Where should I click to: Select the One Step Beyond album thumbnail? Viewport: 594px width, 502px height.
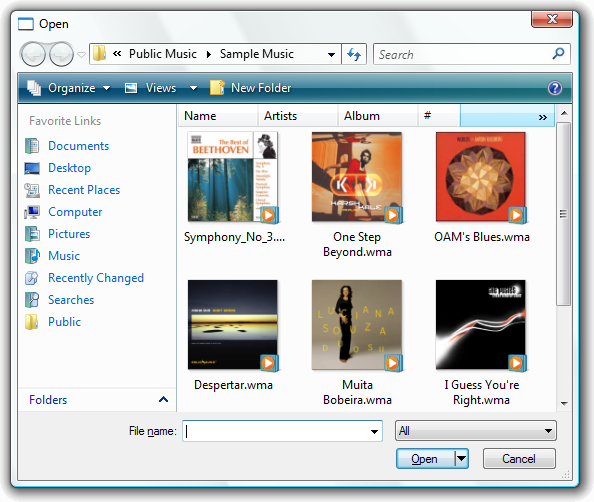[x=356, y=177]
